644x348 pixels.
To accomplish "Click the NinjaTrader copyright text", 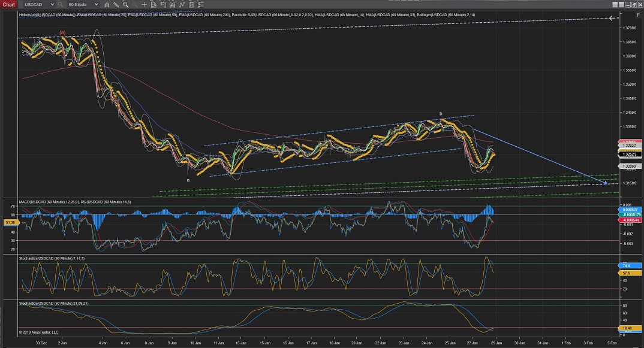I will [x=38, y=332].
